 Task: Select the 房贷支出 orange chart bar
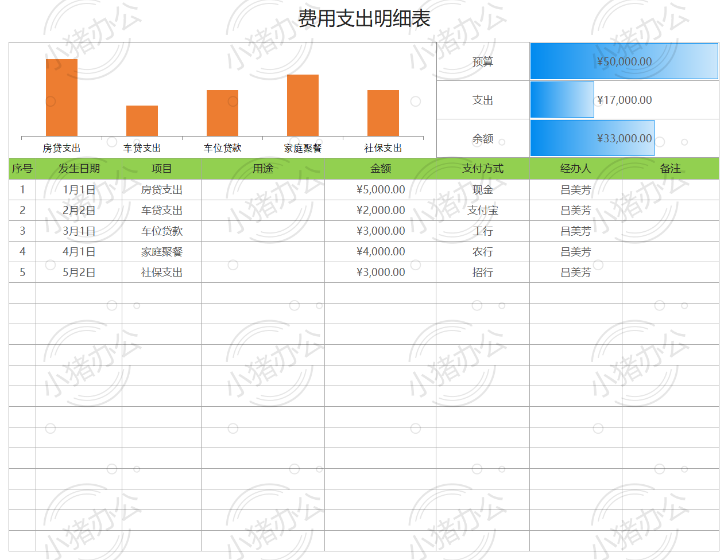(61, 98)
